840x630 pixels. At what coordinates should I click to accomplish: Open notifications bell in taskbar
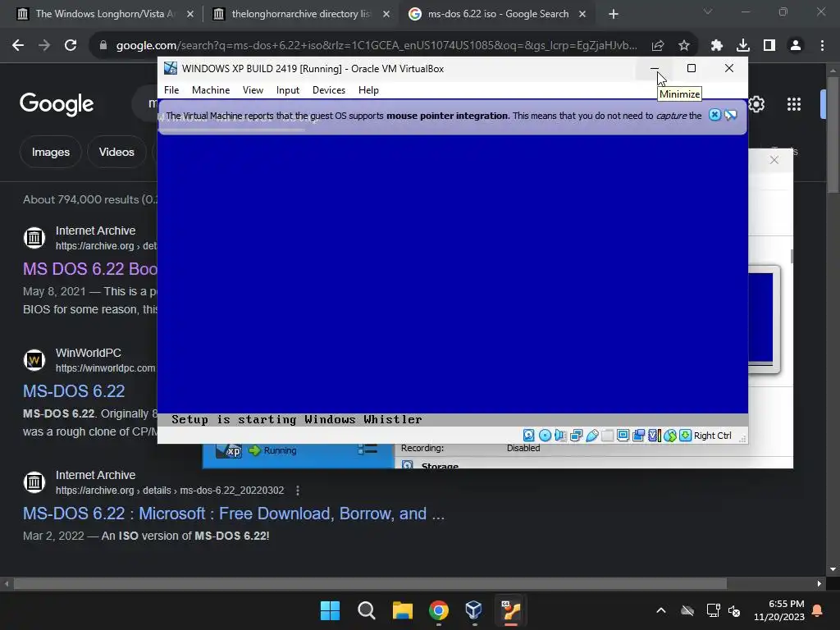click(818, 610)
